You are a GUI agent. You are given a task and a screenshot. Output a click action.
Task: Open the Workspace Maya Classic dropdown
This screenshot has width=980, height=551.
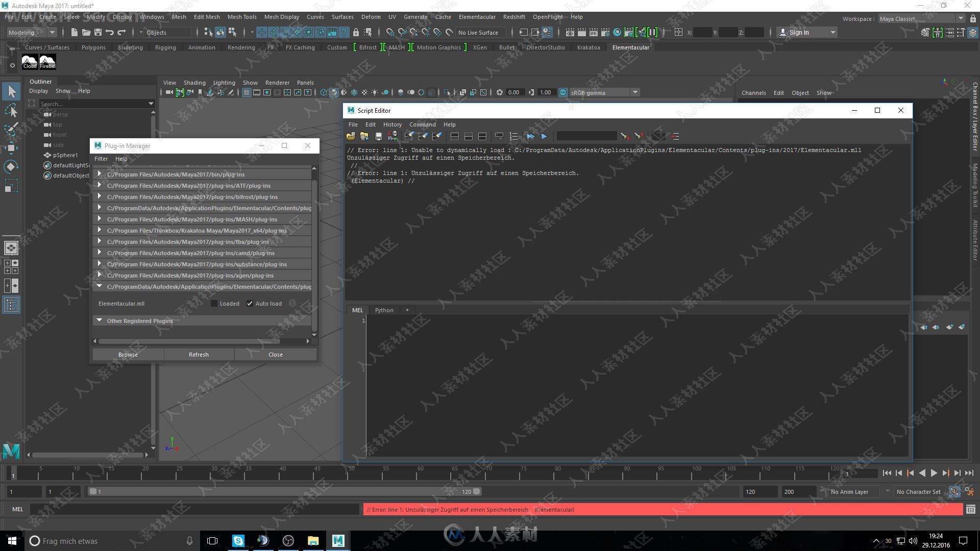(x=921, y=19)
